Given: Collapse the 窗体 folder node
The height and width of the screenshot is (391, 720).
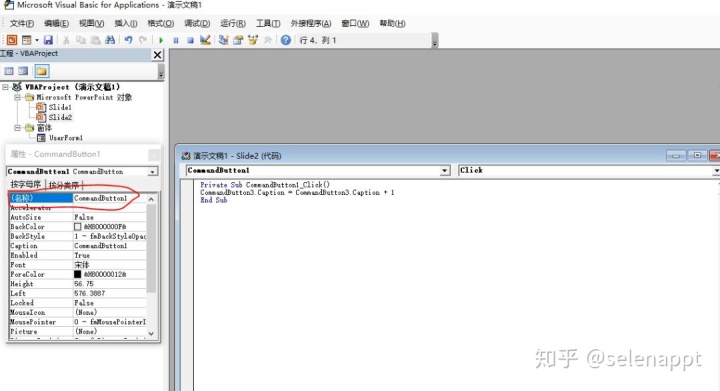Looking at the screenshot, I should point(17,128).
